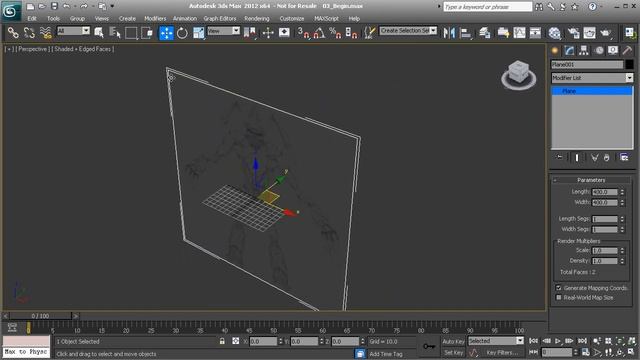Open the Animation menu
This screenshot has width=640, height=360.
pos(184,18)
